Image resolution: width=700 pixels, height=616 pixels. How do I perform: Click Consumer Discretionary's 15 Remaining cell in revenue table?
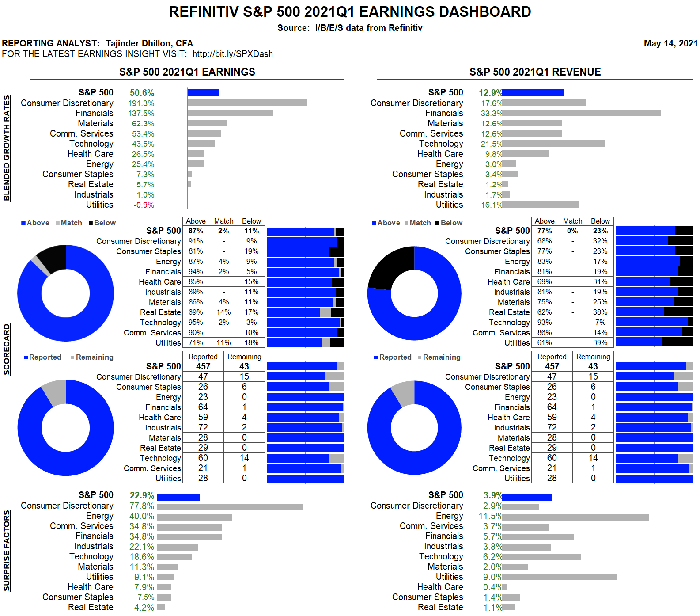coord(593,376)
